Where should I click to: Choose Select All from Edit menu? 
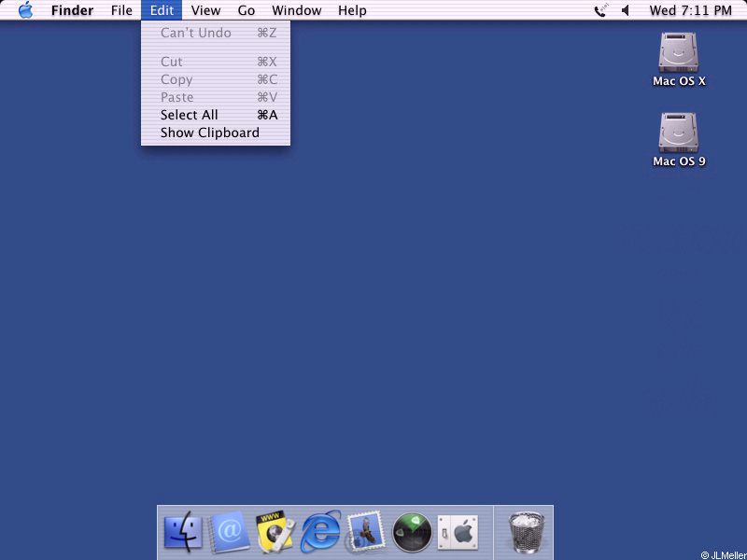(216, 115)
